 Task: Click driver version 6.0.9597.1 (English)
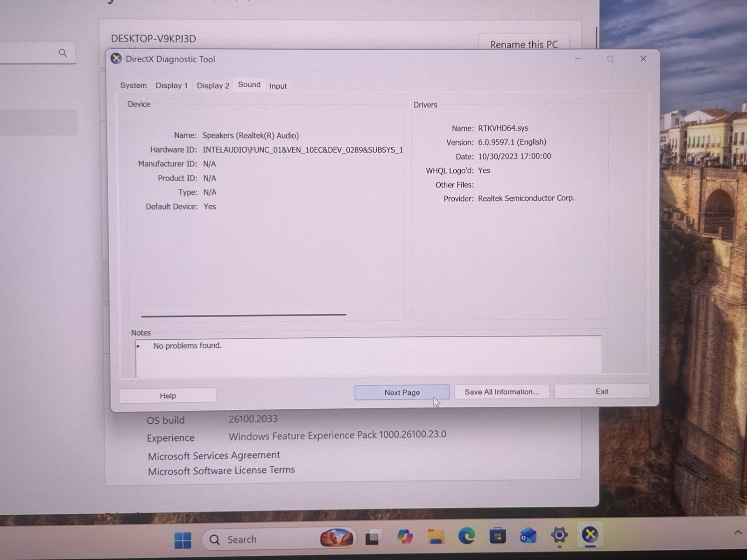[x=512, y=142]
